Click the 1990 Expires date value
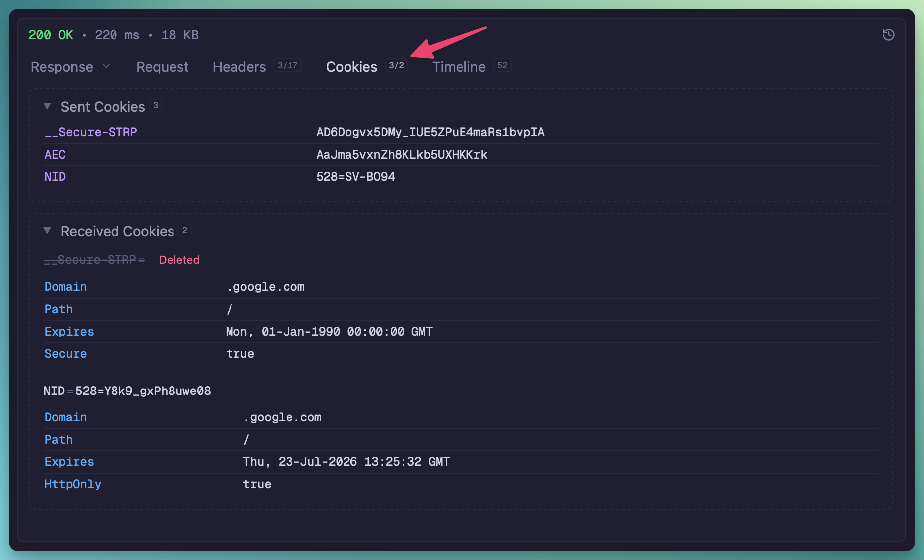 click(329, 332)
